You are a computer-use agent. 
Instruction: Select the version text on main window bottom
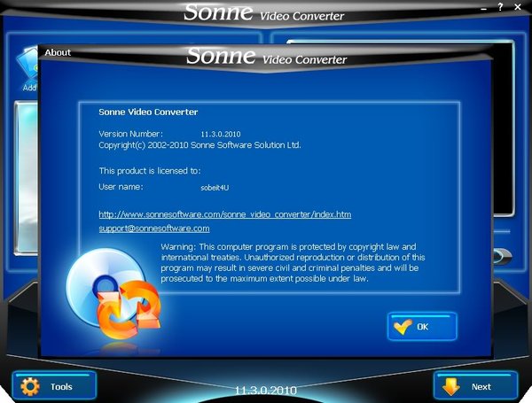[266, 390]
